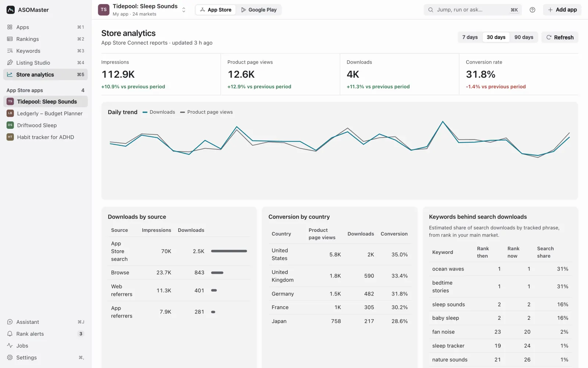Open the Rankings section

click(46, 39)
